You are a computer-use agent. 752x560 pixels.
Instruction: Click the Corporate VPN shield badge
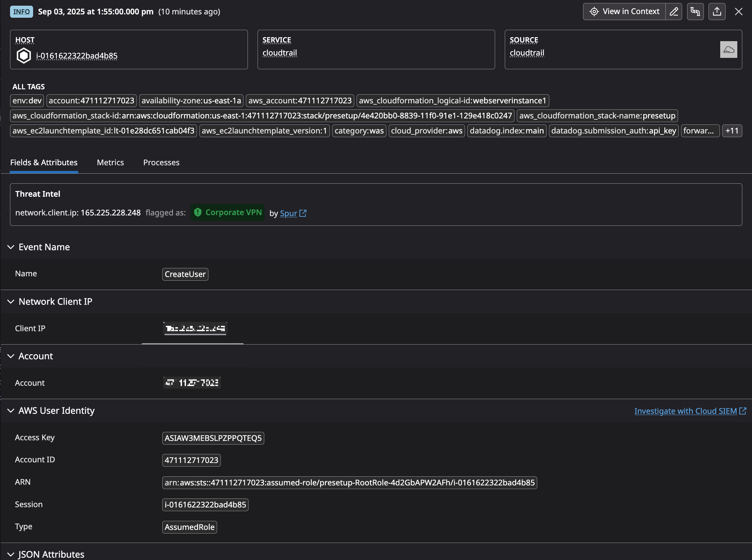pyautogui.click(x=227, y=212)
